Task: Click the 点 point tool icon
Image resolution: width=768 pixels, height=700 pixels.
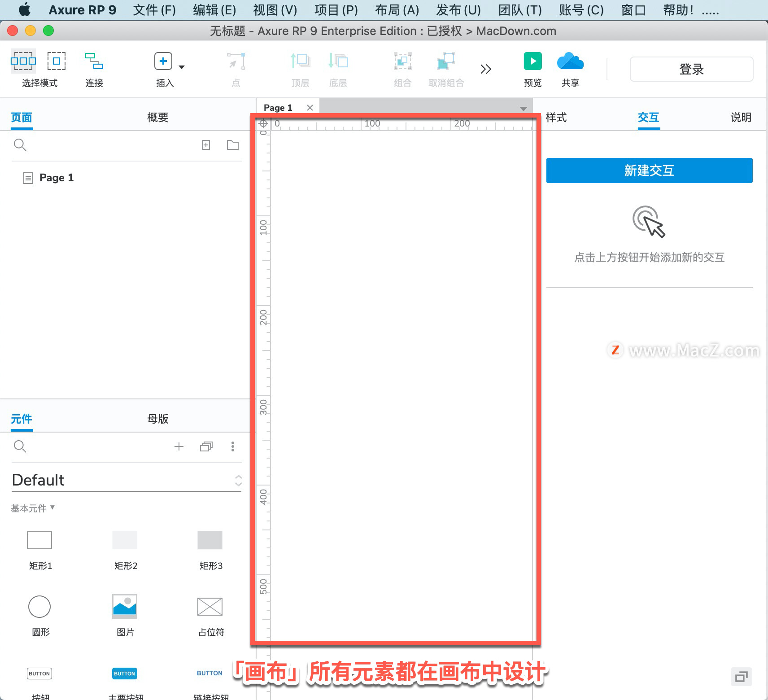Action: pos(236,61)
